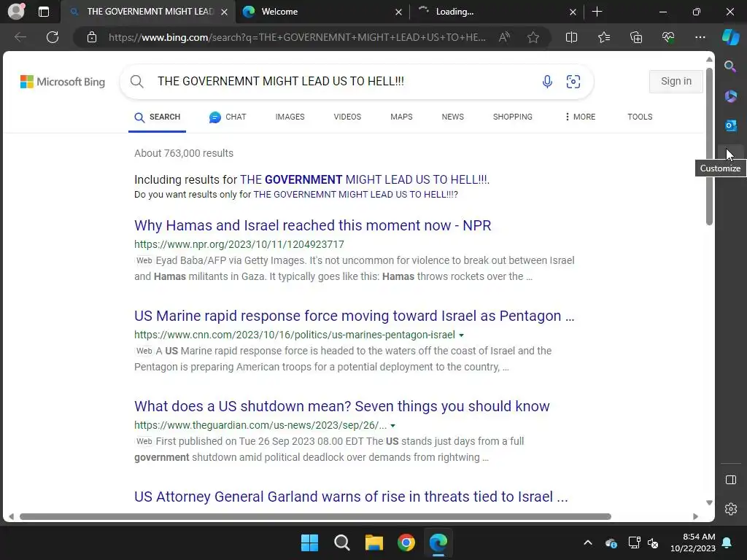
Task: Switch to the Welcome tab
Action: pyautogui.click(x=322, y=12)
